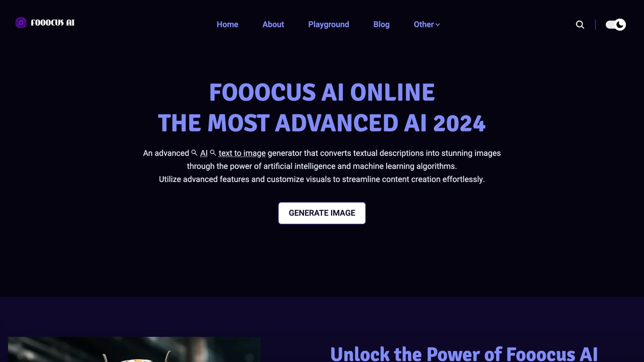Image resolution: width=644 pixels, height=362 pixels.
Task: Expand the Other dropdown menu
Action: 426,24
